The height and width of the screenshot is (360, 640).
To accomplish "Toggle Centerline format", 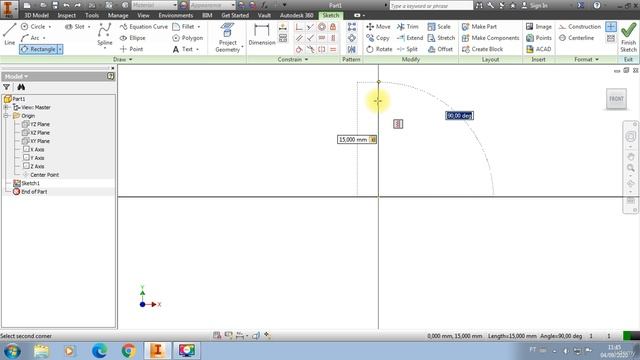I will point(576,38).
